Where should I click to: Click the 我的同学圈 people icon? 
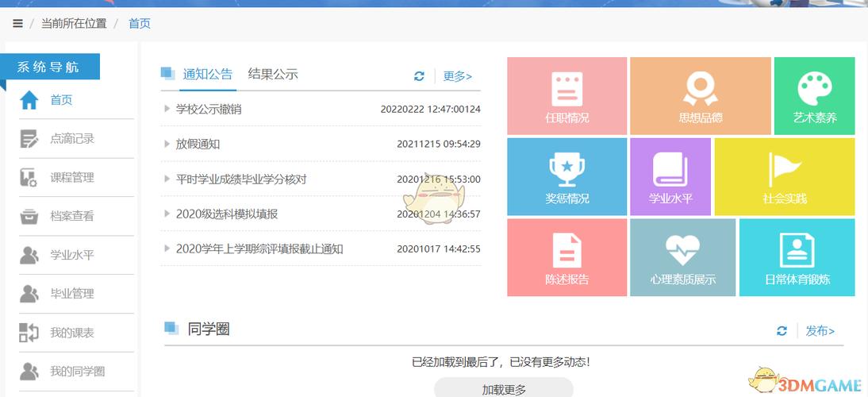tap(29, 372)
